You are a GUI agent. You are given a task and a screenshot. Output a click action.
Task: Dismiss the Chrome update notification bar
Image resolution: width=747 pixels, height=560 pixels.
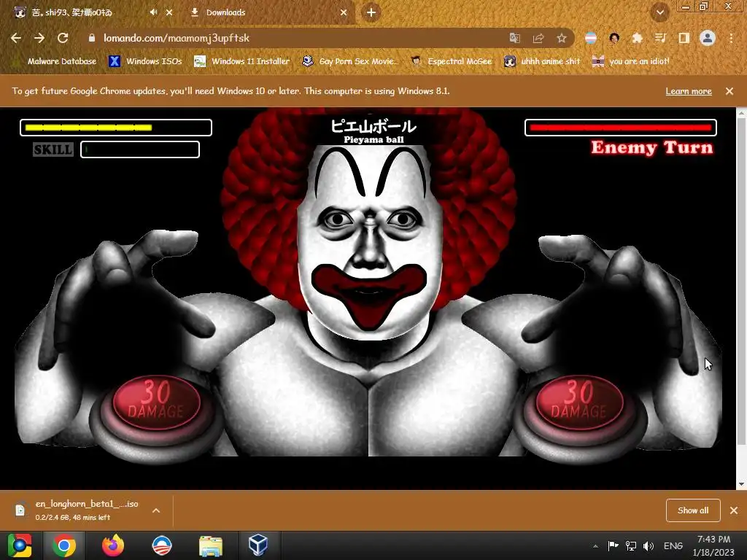(x=729, y=91)
